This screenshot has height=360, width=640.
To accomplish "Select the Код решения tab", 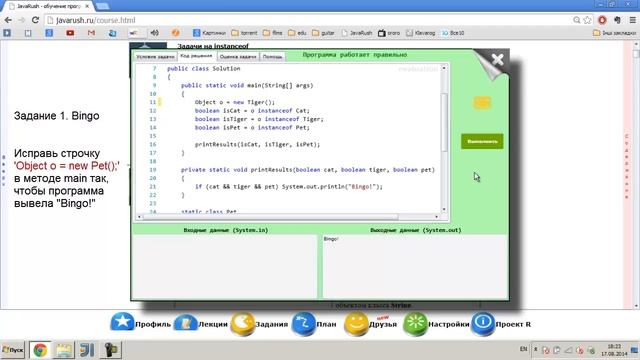I will (196, 56).
